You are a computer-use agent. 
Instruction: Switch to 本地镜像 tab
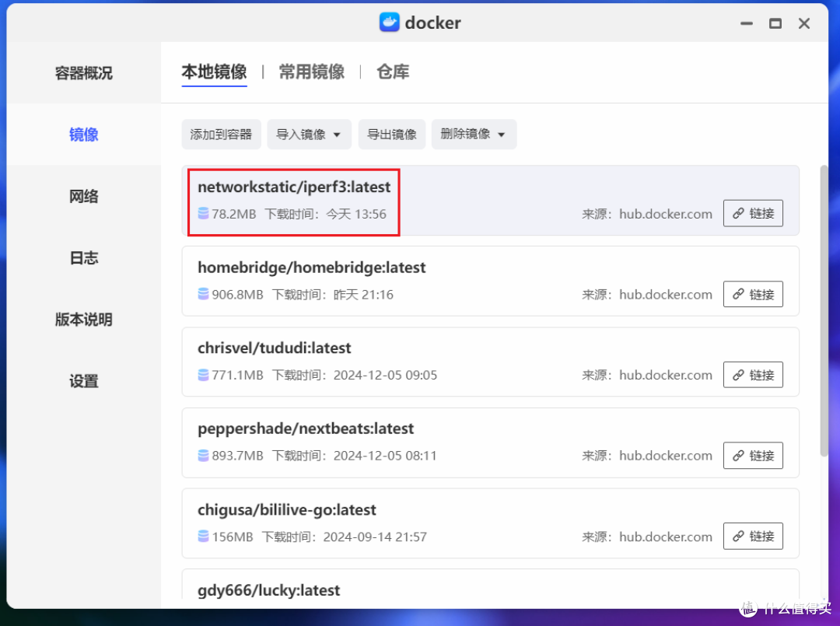215,72
